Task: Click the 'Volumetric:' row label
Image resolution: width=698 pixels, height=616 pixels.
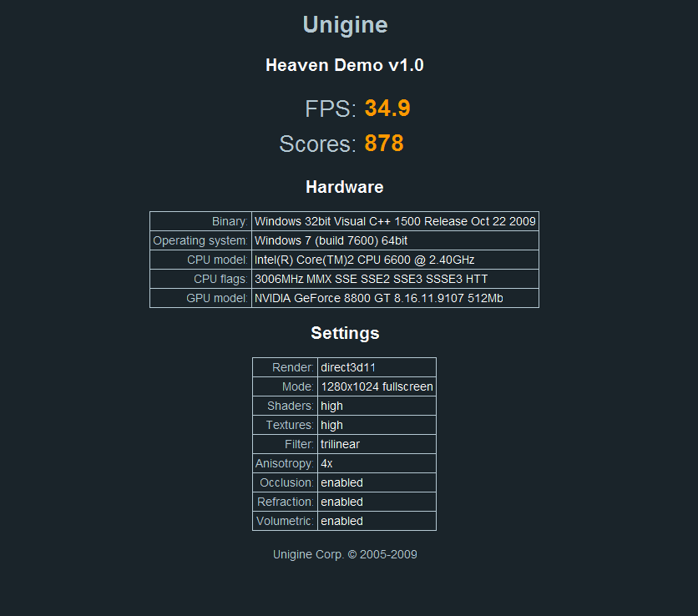Action: click(x=285, y=521)
